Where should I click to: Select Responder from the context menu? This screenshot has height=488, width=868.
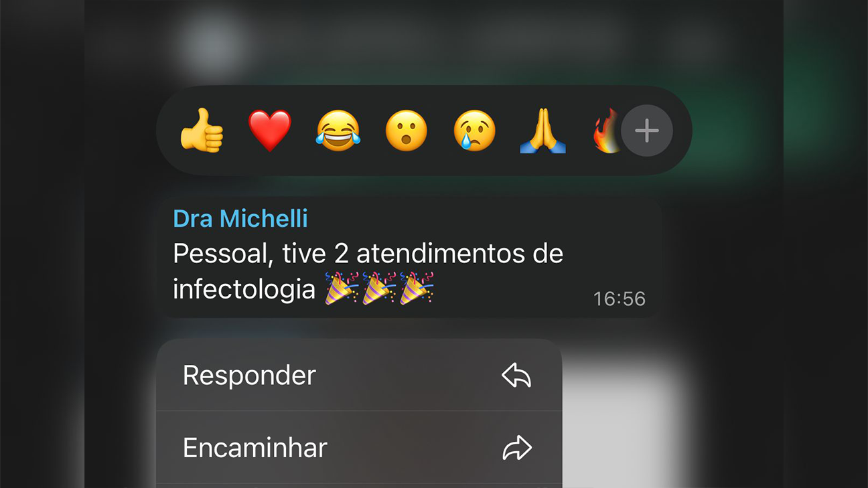click(359, 375)
